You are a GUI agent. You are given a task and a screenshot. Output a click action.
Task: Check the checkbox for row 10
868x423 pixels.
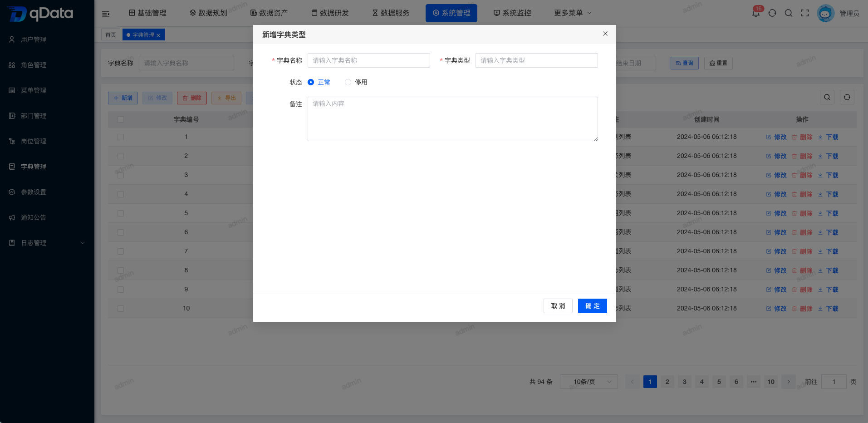[x=121, y=309]
